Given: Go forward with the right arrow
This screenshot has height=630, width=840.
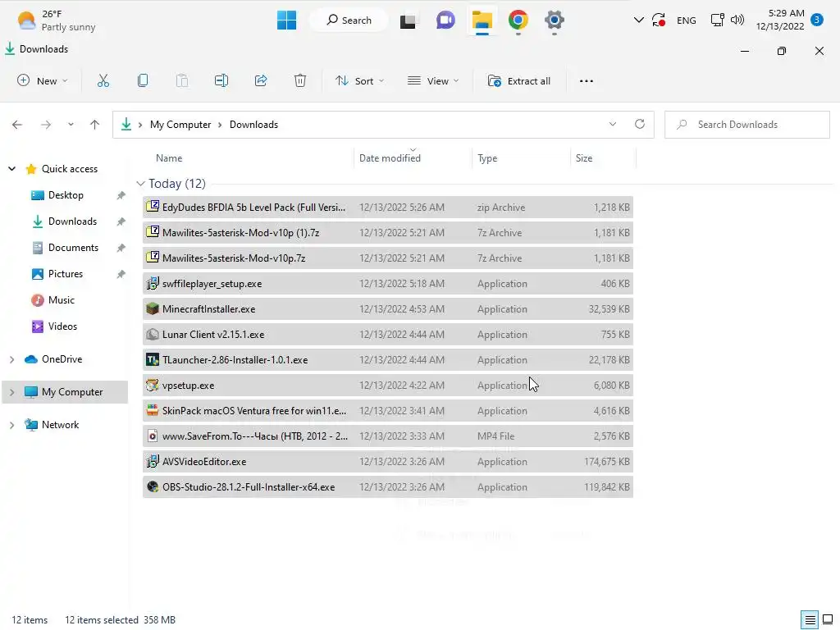Looking at the screenshot, I should (x=46, y=125).
